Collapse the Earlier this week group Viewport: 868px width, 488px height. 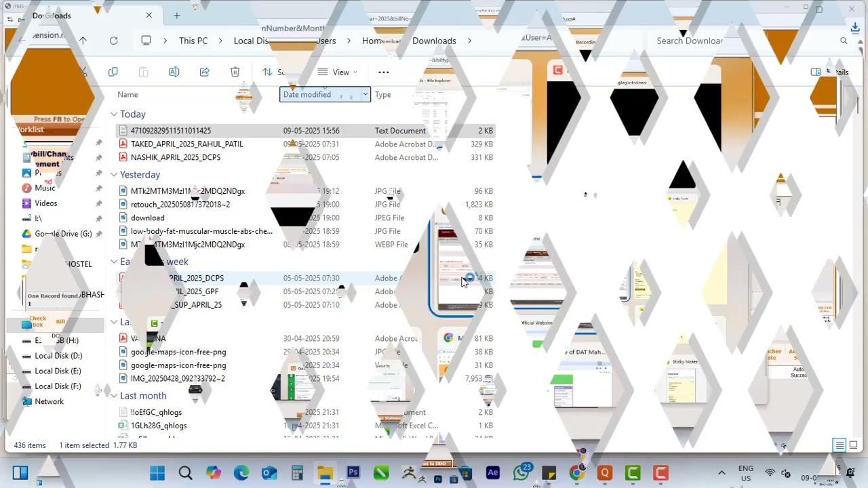coord(114,262)
